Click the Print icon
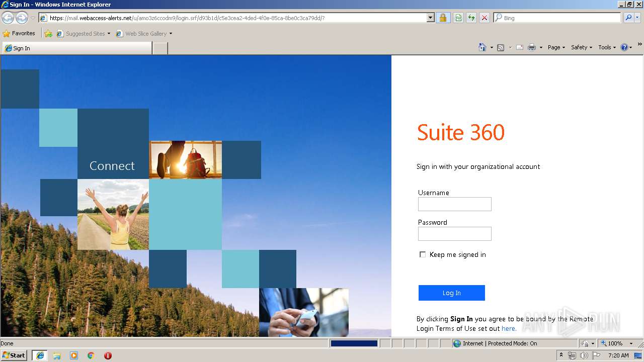Image resolution: width=644 pixels, height=362 pixels. tap(532, 47)
